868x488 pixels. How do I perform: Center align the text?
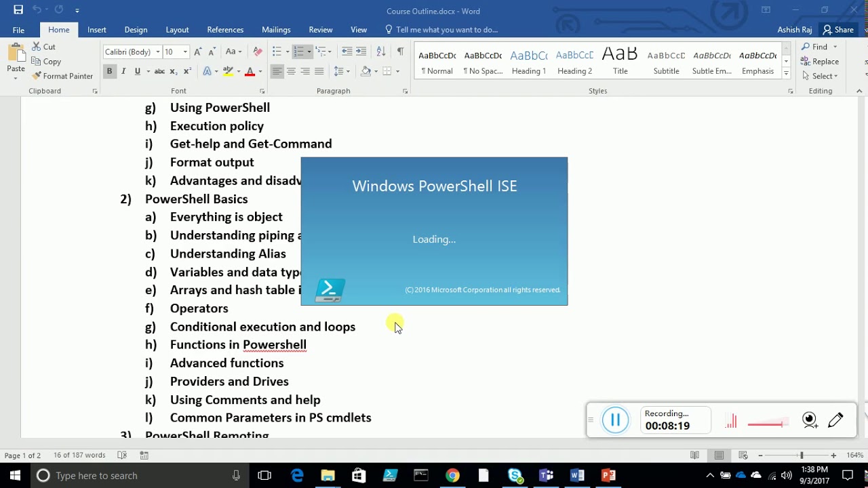point(291,71)
